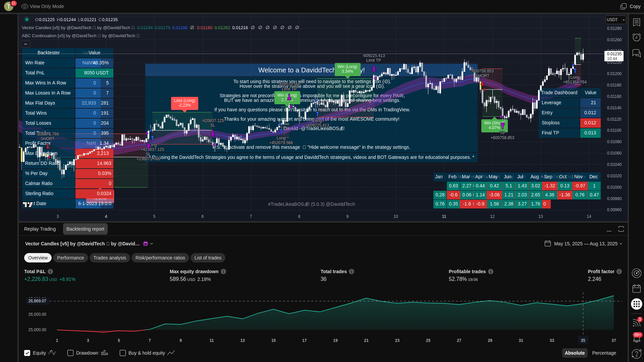Click the Vector Candles strategy name in report

(82, 244)
